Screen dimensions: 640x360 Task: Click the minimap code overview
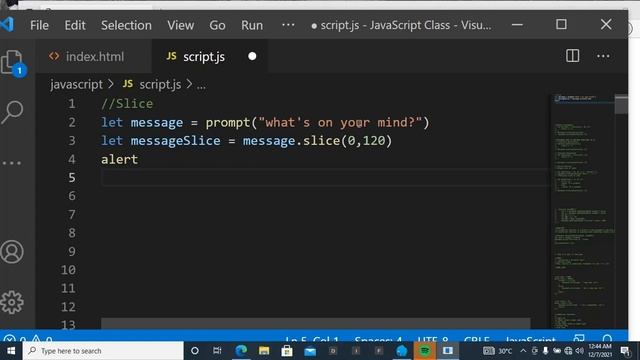click(x=583, y=210)
